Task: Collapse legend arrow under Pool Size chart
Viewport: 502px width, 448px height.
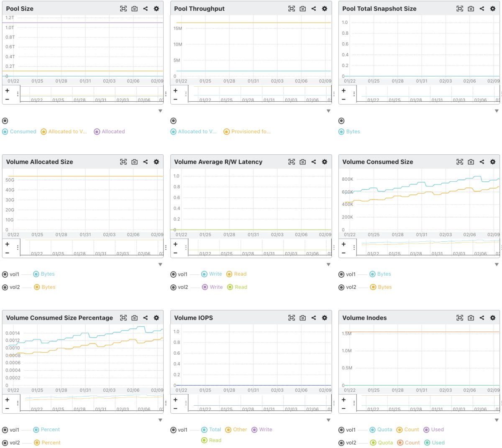Action: click(160, 111)
